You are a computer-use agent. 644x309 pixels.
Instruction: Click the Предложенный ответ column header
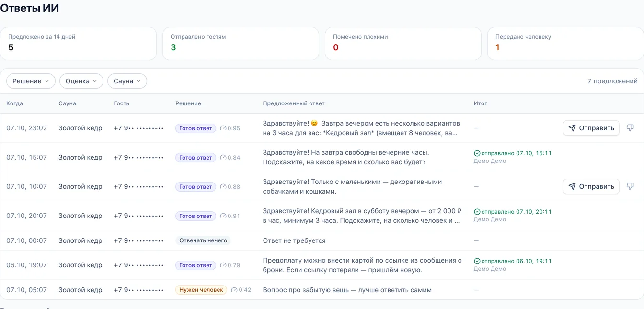pos(294,103)
